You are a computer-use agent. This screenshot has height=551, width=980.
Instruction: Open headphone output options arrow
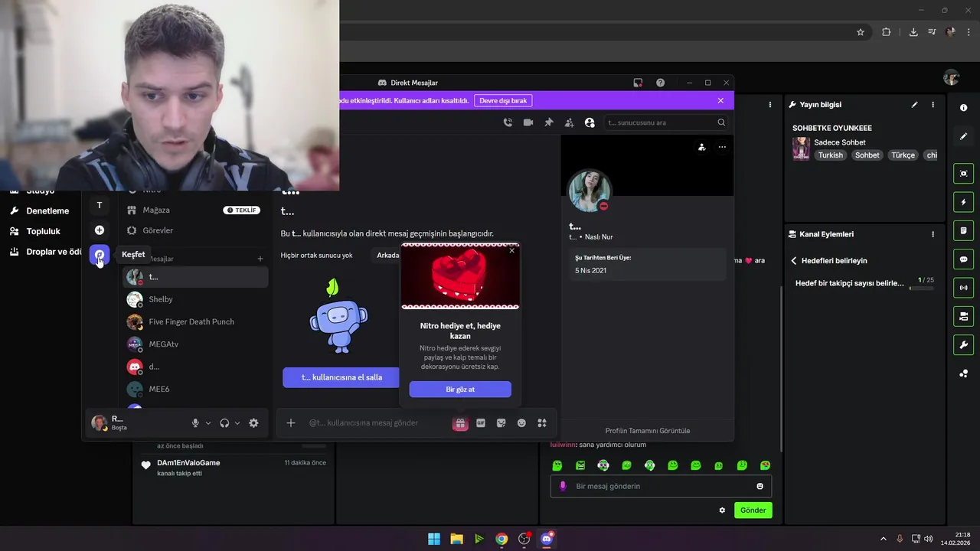(237, 423)
